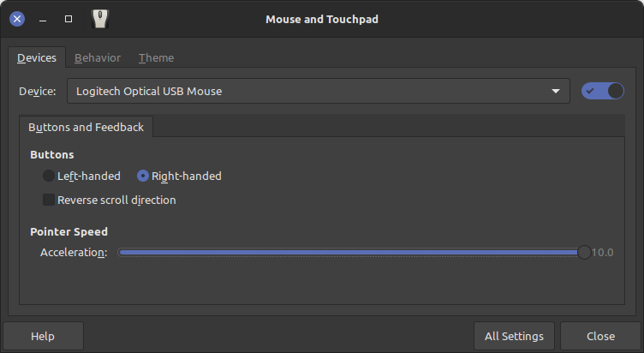The height and width of the screenshot is (353, 644).
Task: Select the Devices tab
Action: (37, 58)
